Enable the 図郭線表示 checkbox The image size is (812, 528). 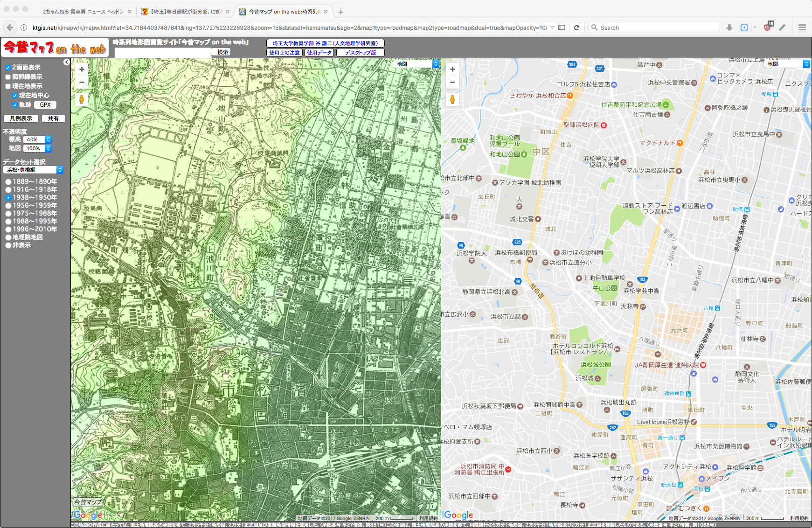[8, 77]
